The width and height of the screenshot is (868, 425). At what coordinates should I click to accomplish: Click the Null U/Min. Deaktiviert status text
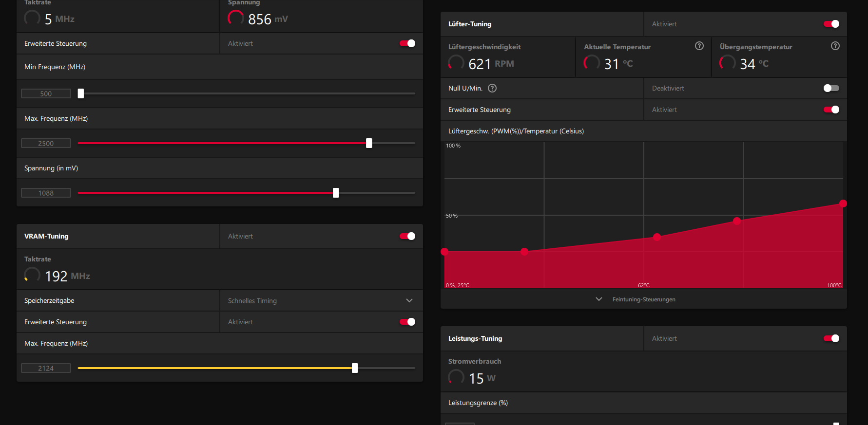click(x=668, y=88)
